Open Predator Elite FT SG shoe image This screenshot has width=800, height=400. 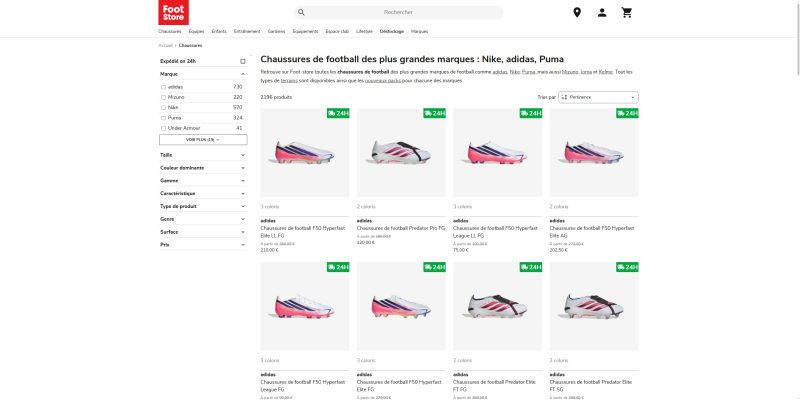(x=594, y=306)
